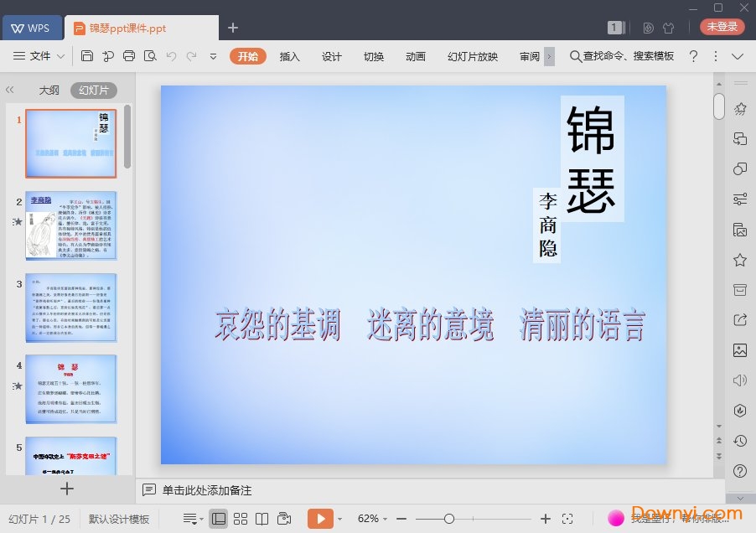Switch to the 大纲 outline panel
Image resolution: width=756 pixels, height=533 pixels.
pos(49,90)
